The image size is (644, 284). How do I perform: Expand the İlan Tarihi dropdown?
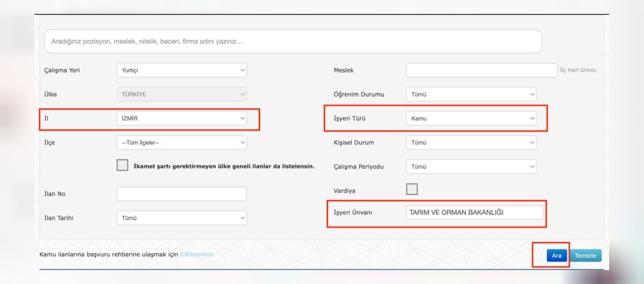coord(181,218)
